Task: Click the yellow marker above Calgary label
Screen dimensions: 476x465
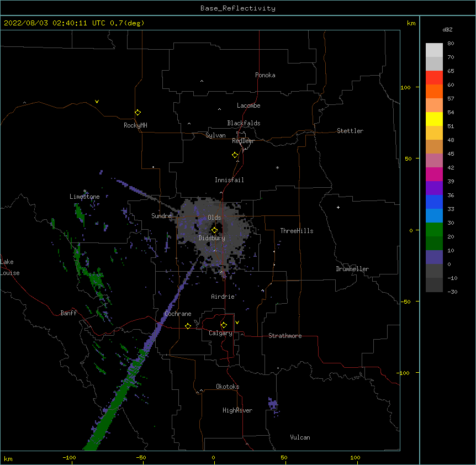Action: pyautogui.click(x=224, y=325)
